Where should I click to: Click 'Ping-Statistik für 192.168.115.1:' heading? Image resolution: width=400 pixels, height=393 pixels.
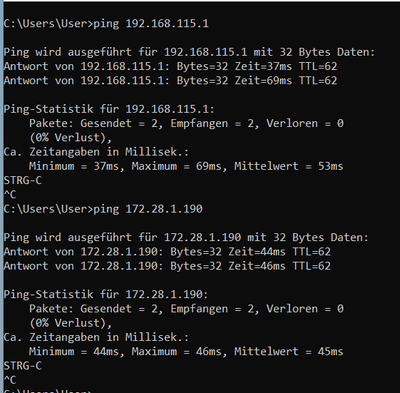109,109
